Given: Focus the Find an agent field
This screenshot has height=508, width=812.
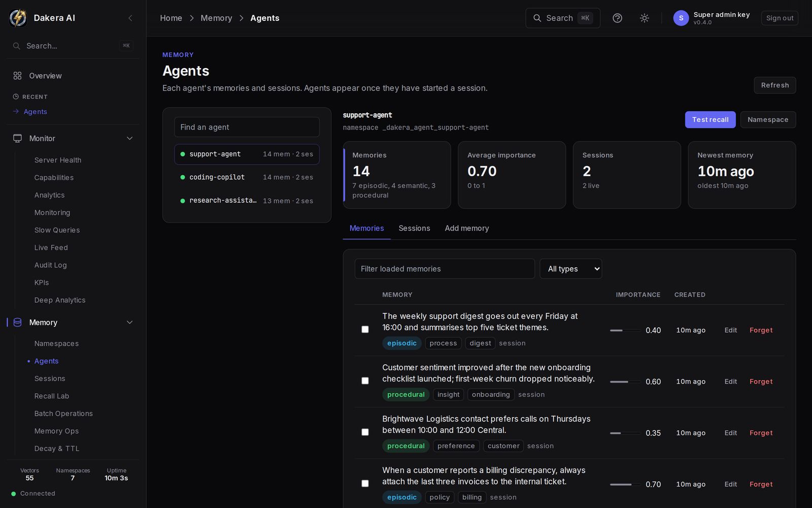Looking at the screenshot, I should (247, 127).
